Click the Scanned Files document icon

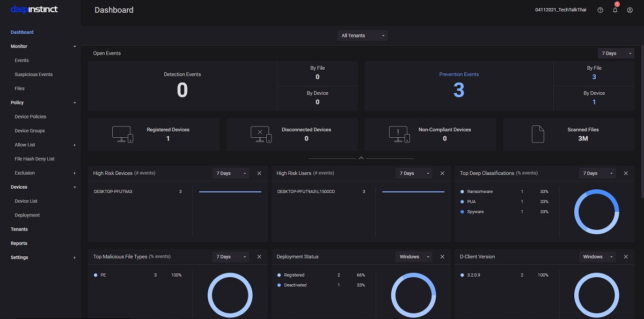(538, 135)
